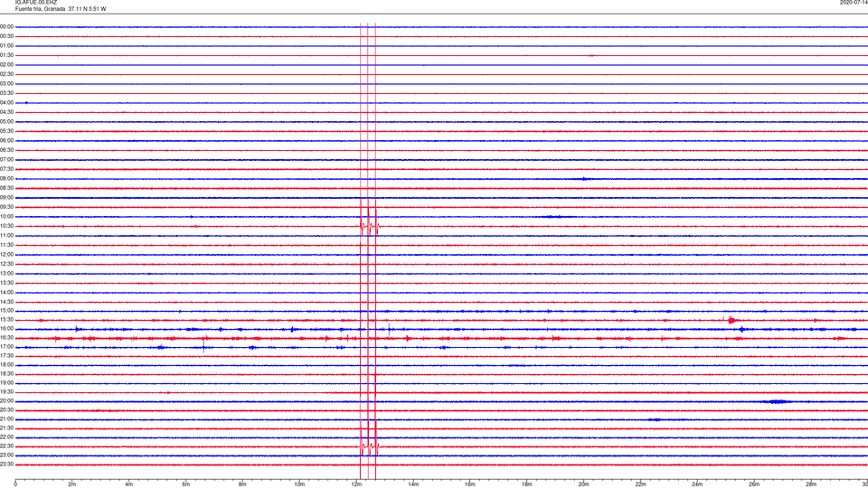Click the 20m tick on the minute axis
This screenshot has width=868, height=488.
pyautogui.click(x=583, y=484)
